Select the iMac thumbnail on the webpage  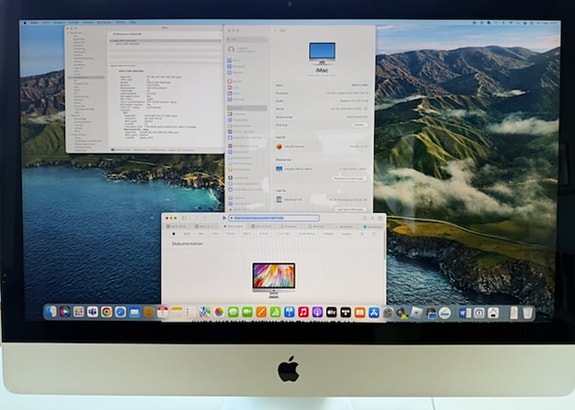(274, 278)
